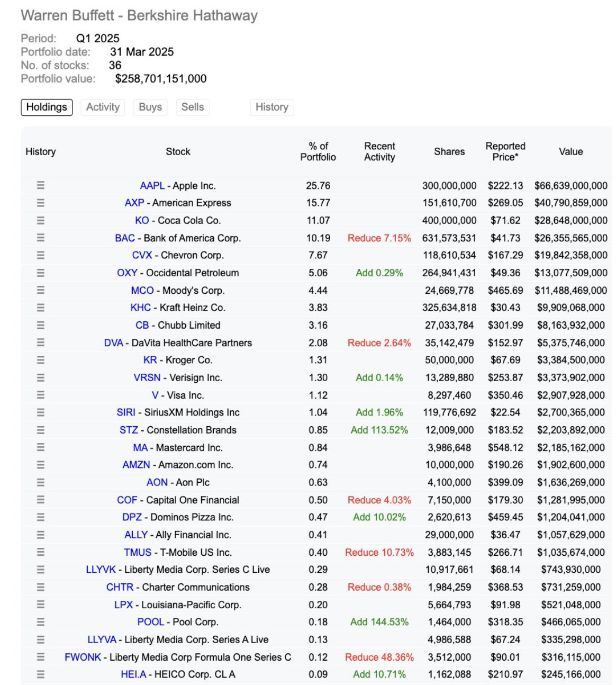The image size is (616, 685).
Task: Open the History tab button
Action: (272, 107)
